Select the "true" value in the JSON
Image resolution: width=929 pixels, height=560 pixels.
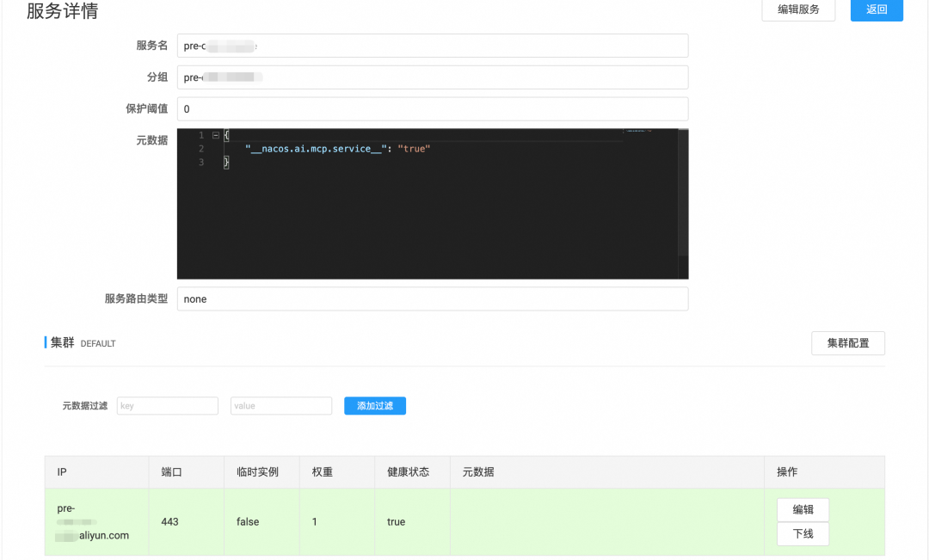coord(415,148)
